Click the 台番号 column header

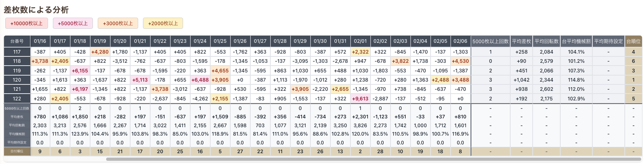click(x=17, y=41)
